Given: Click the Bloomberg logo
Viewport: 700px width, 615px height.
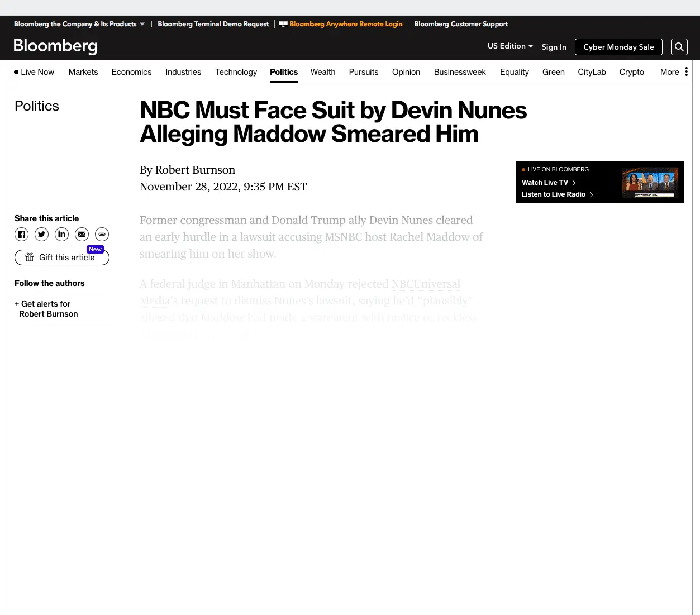Looking at the screenshot, I should coord(55,47).
